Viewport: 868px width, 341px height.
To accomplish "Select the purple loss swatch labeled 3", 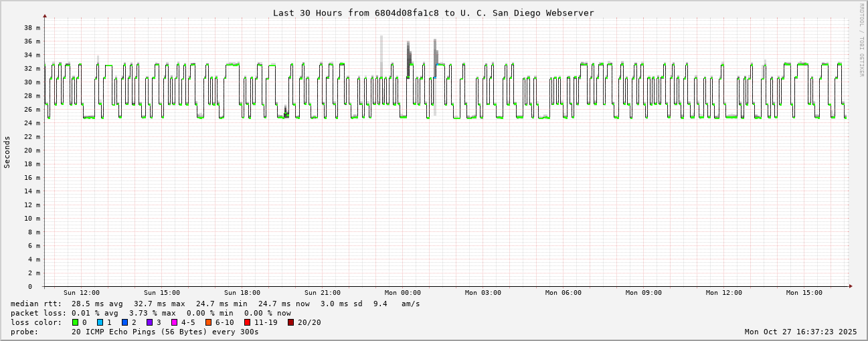I will [x=150, y=322].
